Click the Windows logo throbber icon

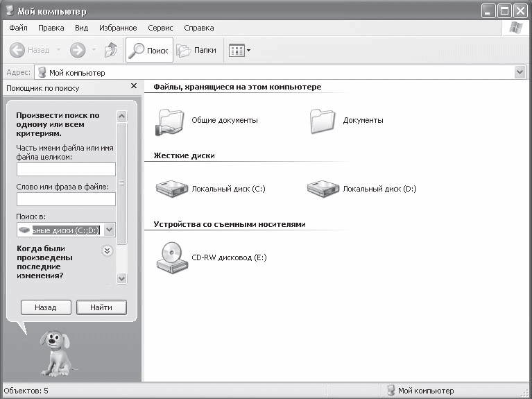[516, 28]
